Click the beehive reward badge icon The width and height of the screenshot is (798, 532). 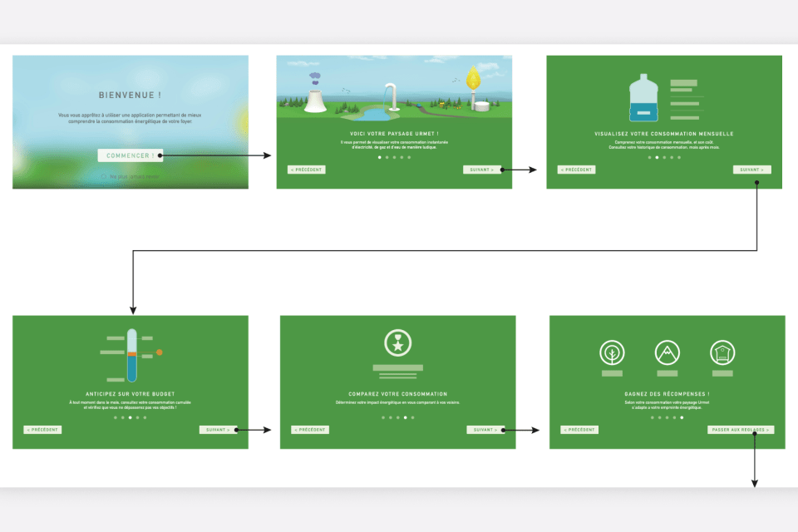tap(723, 353)
